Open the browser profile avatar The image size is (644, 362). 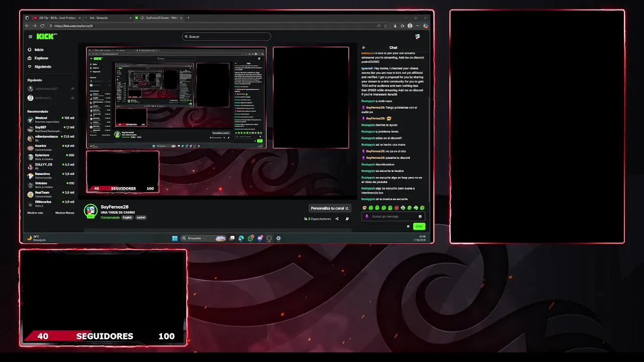(x=410, y=26)
